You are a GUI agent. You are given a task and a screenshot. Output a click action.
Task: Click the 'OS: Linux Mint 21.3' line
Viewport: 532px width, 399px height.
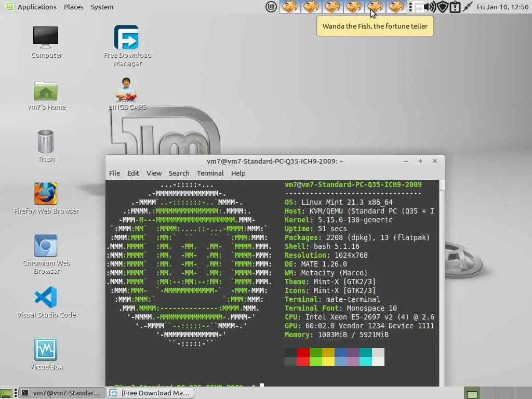click(x=339, y=202)
